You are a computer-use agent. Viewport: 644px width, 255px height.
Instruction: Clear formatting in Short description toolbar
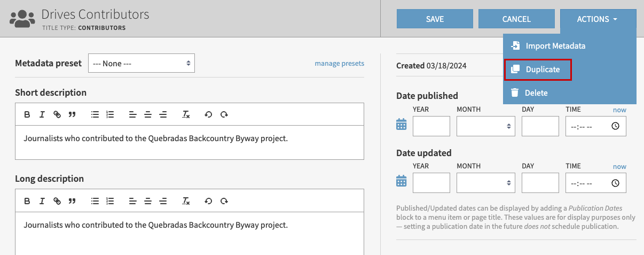186,114
